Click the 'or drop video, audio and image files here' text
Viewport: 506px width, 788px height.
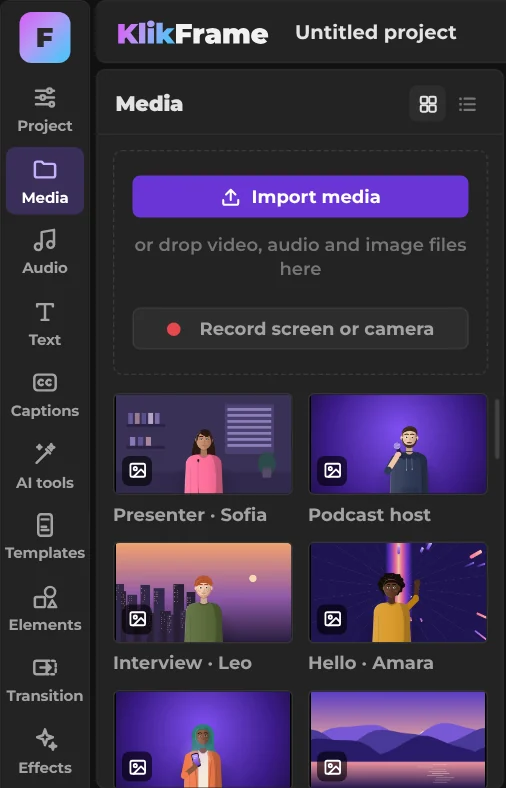pyautogui.click(x=300, y=257)
